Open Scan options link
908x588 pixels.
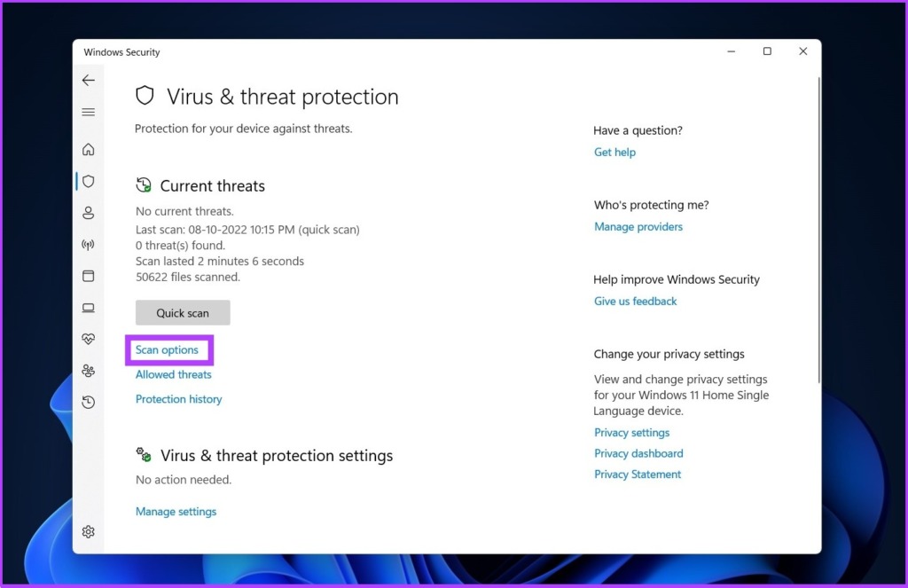point(167,350)
